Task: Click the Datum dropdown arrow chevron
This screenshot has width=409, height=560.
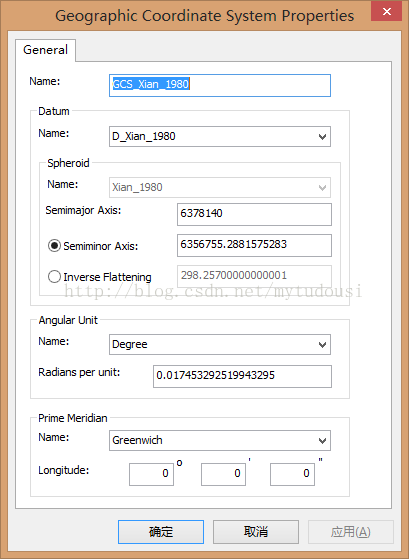Action: (322, 137)
